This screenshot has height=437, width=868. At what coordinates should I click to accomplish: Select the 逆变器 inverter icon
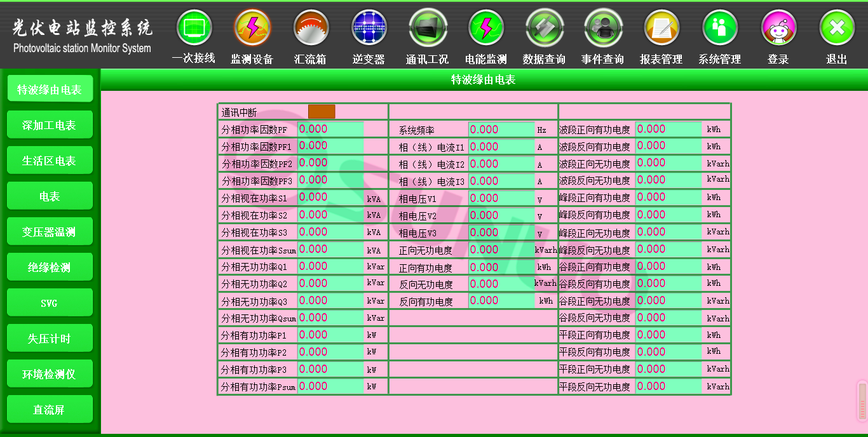click(x=369, y=29)
